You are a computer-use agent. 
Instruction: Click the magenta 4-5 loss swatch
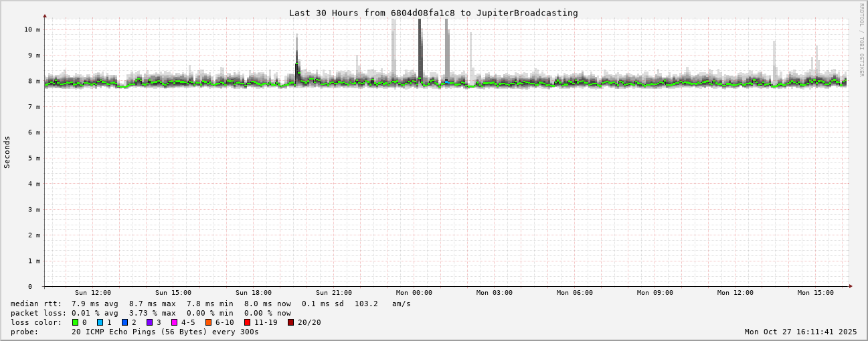(x=174, y=322)
